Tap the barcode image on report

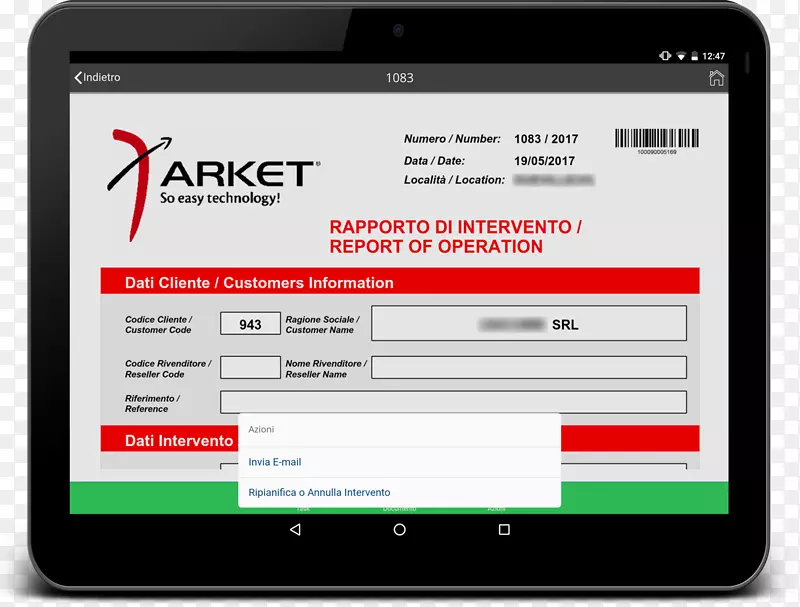pyautogui.click(x=657, y=140)
